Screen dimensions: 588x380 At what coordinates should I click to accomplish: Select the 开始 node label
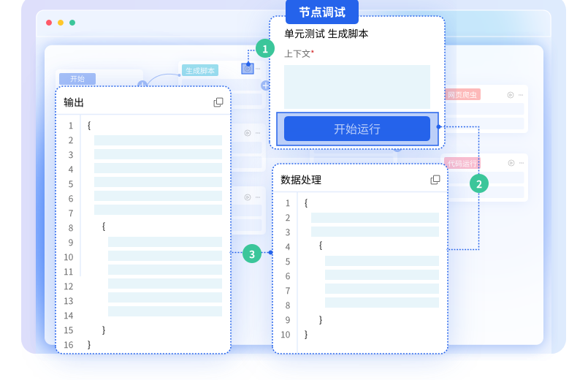(x=77, y=79)
